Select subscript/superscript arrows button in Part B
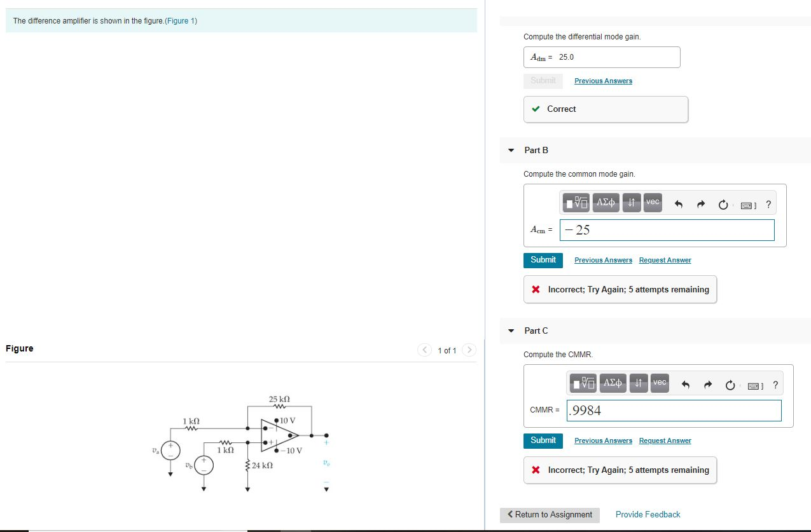The height and width of the screenshot is (532, 811). click(632, 203)
